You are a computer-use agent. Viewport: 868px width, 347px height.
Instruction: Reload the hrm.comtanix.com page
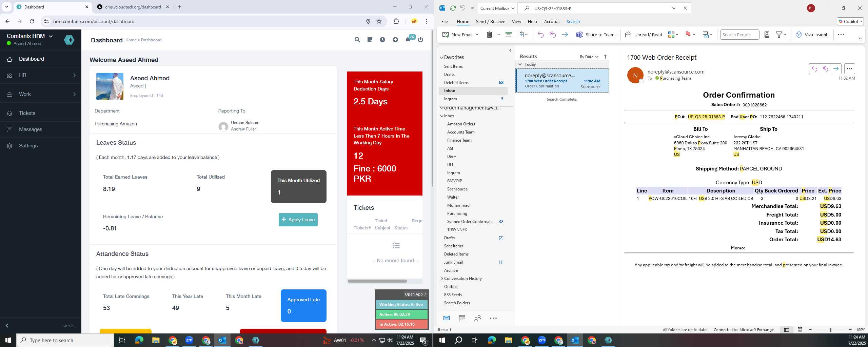coord(32,21)
